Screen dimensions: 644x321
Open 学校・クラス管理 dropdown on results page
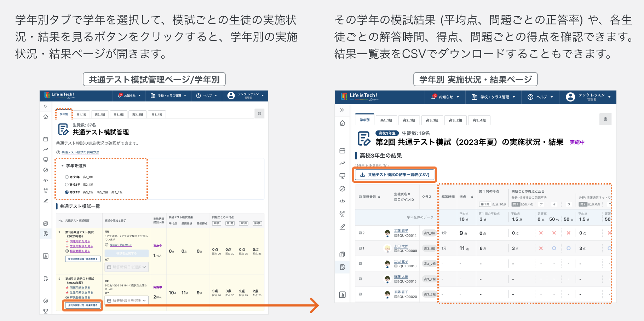[x=493, y=97]
